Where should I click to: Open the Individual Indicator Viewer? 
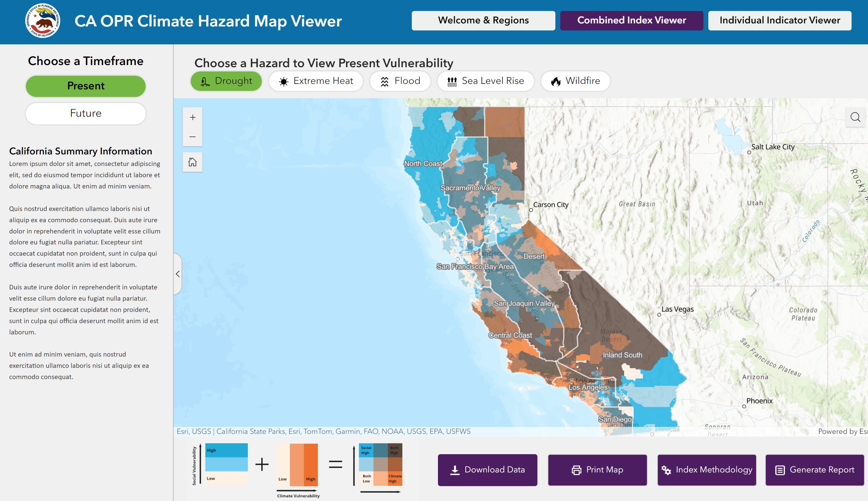[779, 20]
